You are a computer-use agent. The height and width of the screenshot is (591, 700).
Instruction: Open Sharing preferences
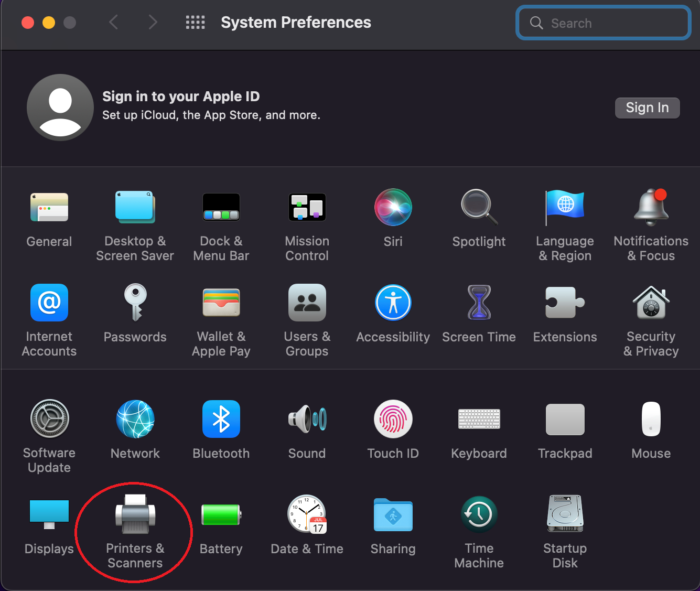click(x=393, y=514)
